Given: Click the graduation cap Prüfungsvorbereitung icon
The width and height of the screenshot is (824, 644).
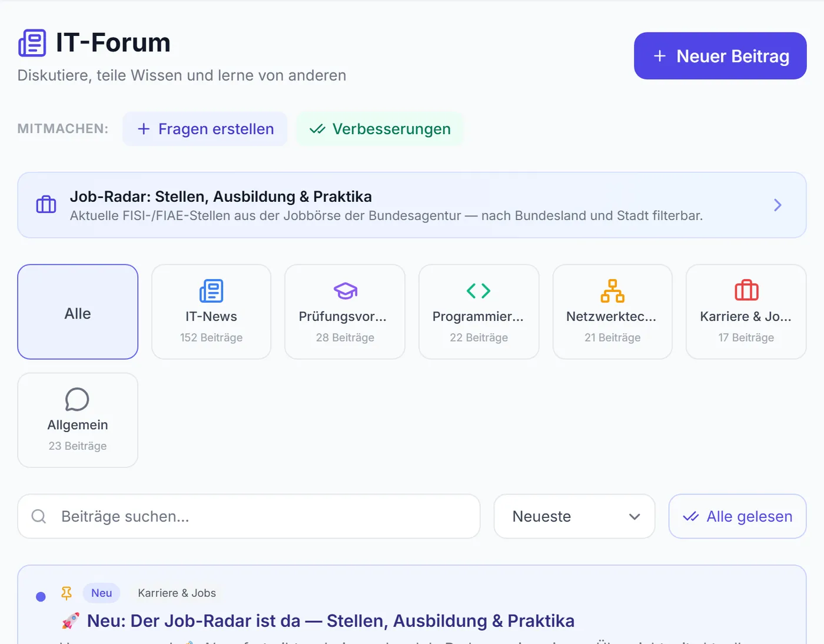Looking at the screenshot, I should (x=345, y=291).
